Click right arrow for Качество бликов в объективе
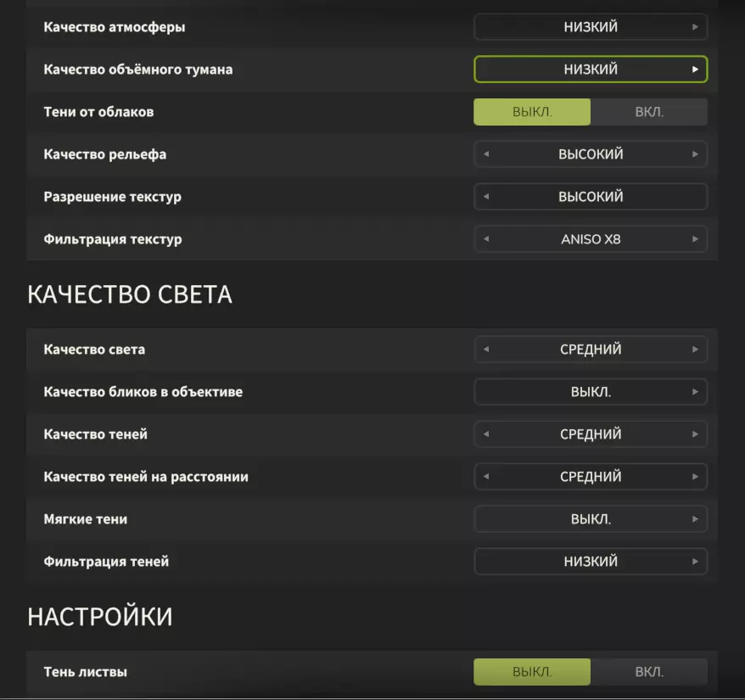The image size is (745, 700). click(695, 392)
